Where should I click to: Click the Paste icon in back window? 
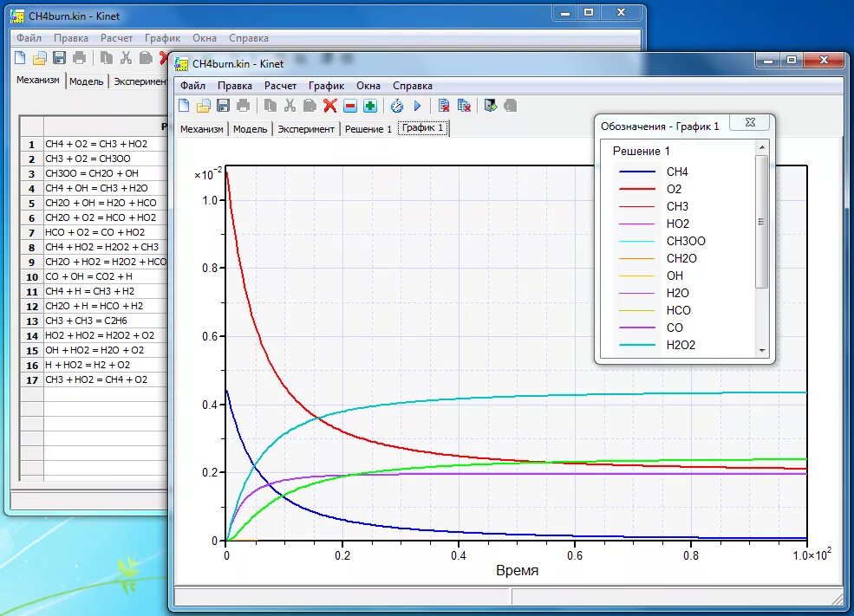tap(146, 58)
